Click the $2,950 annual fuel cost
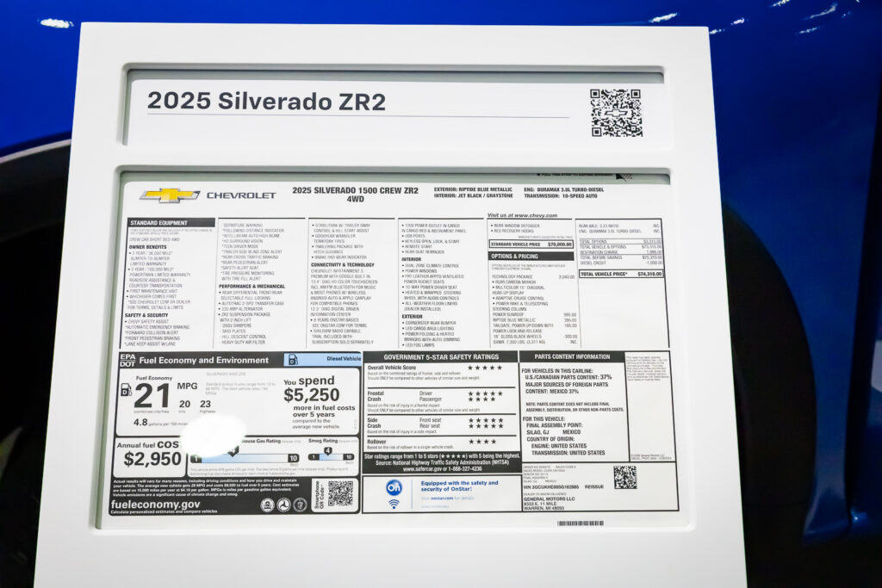 (x=152, y=459)
